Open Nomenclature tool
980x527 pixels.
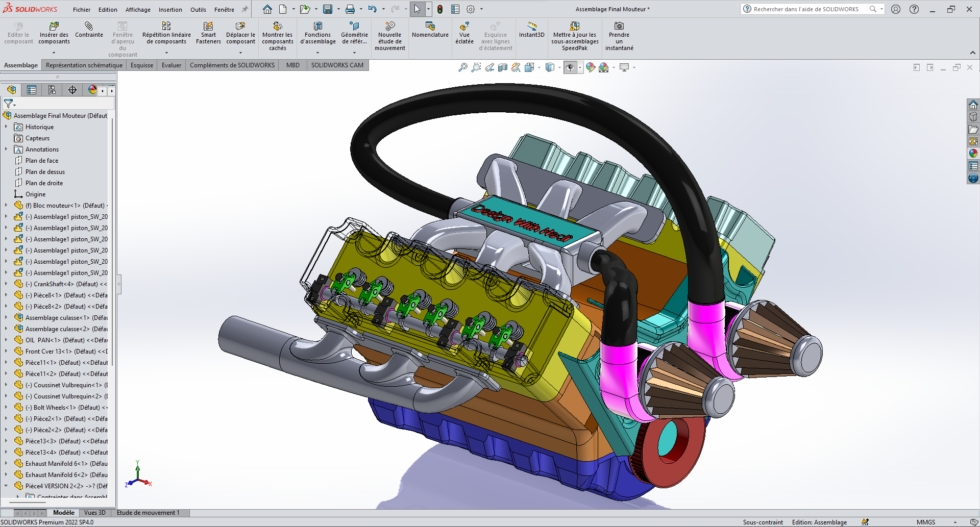tap(430, 27)
